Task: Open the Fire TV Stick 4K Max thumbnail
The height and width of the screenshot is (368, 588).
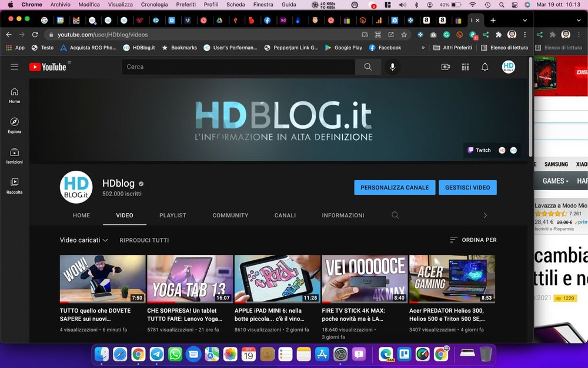Action: point(365,279)
